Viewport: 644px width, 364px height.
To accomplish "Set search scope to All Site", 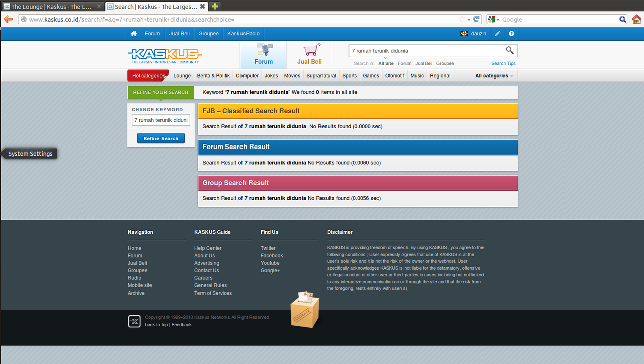I will click(x=386, y=64).
